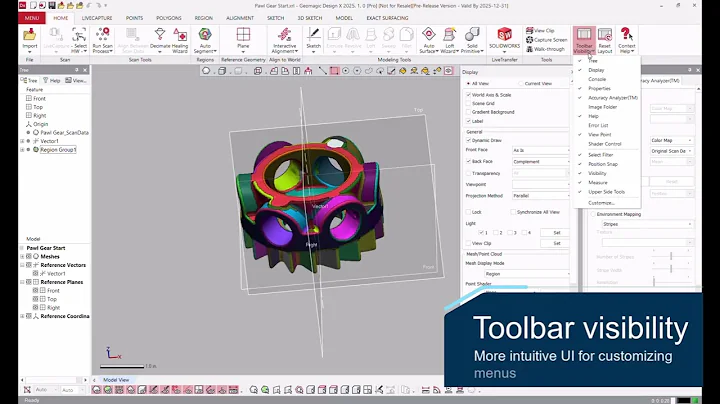Toggle the Label checkbox
Image resolution: width=720 pixels, height=404 pixels.
468,121
